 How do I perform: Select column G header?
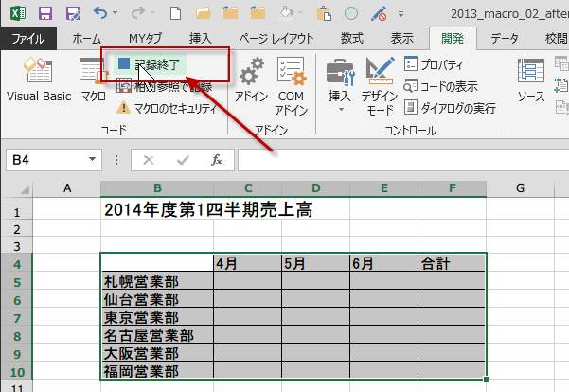click(x=520, y=188)
